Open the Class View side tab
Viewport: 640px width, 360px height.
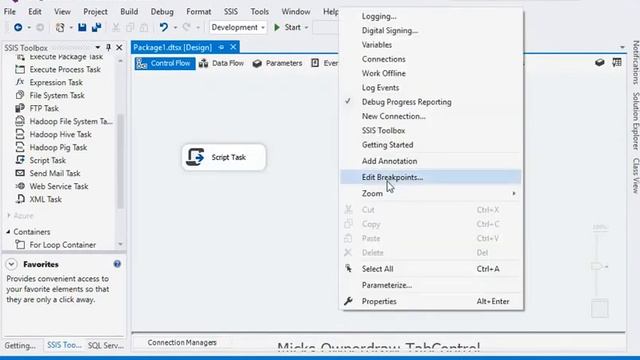tap(635, 176)
